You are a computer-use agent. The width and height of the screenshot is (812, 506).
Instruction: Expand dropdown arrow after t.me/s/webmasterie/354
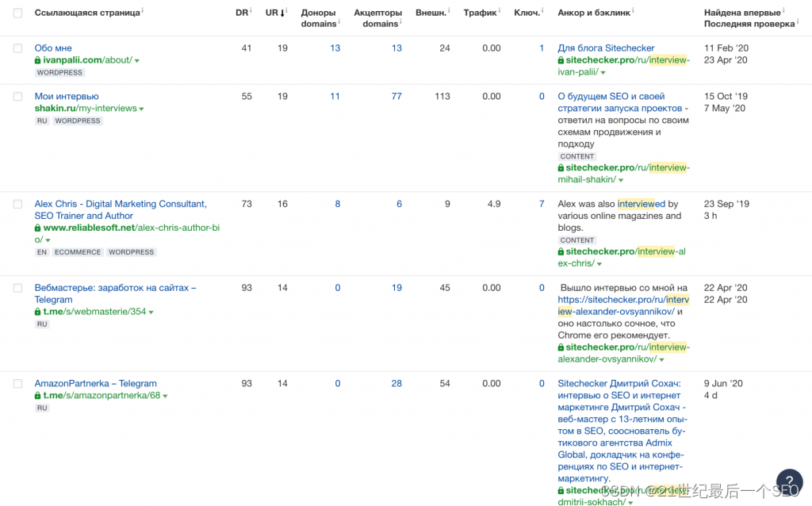tap(151, 312)
